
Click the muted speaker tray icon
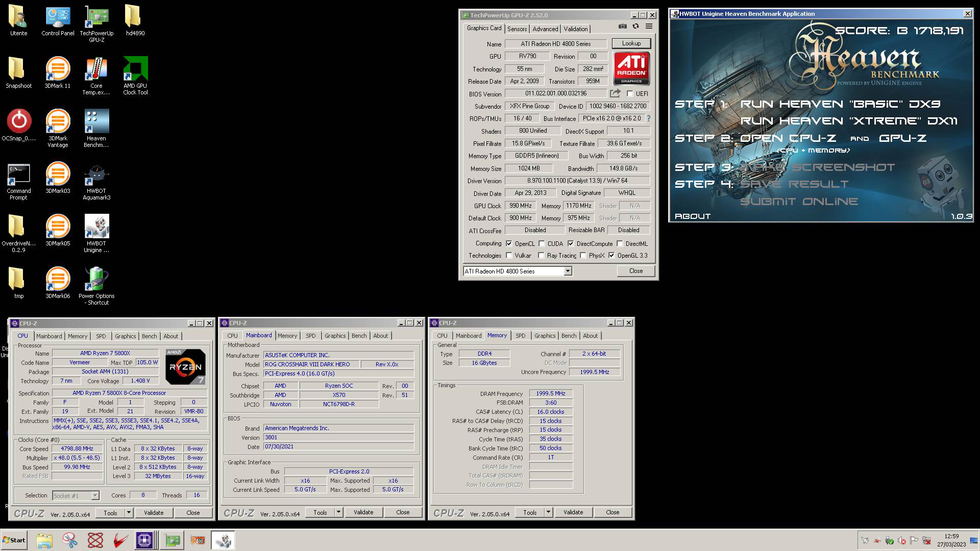(902, 541)
